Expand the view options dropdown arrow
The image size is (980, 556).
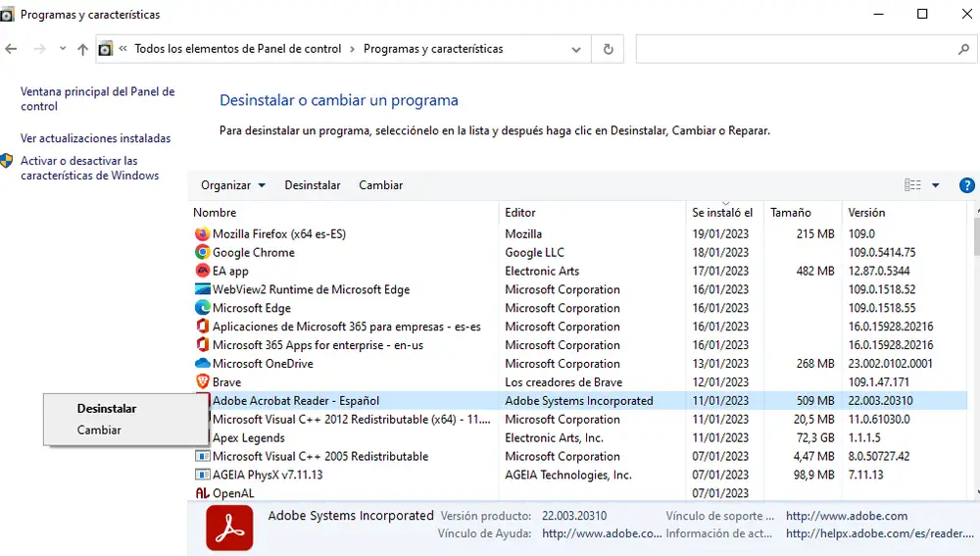(935, 185)
